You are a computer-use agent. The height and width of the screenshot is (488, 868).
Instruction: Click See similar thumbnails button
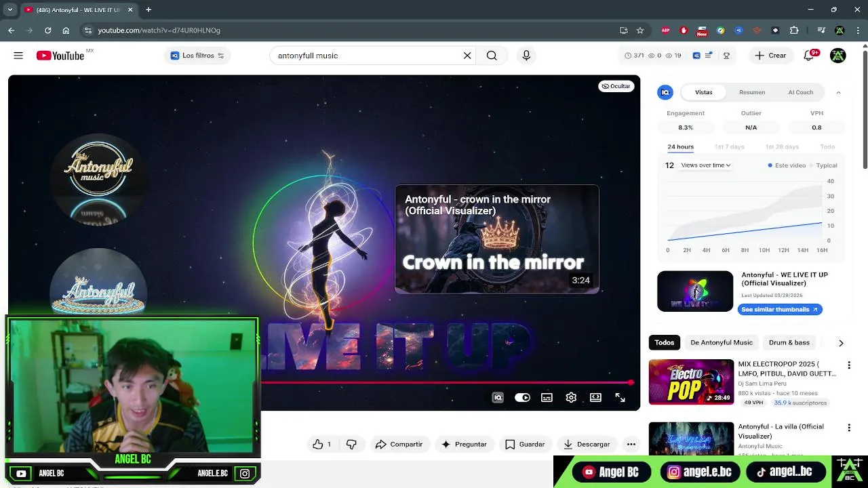(x=780, y=309)
